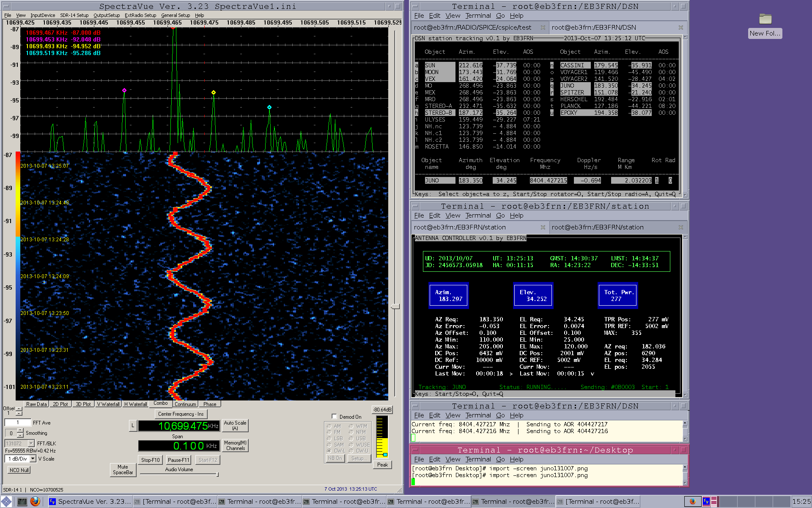This screenshot has height=508, width=812.
Task: Expand the FFT/BLK size dropdown
Action: point(31,443)
